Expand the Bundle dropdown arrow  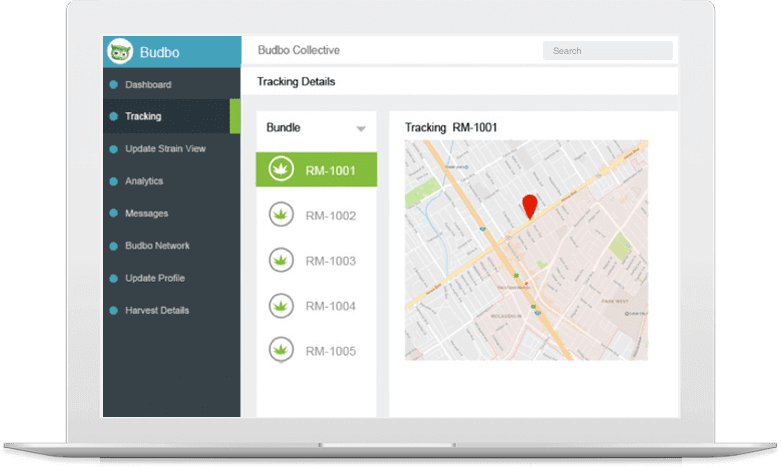click(361, 129)
